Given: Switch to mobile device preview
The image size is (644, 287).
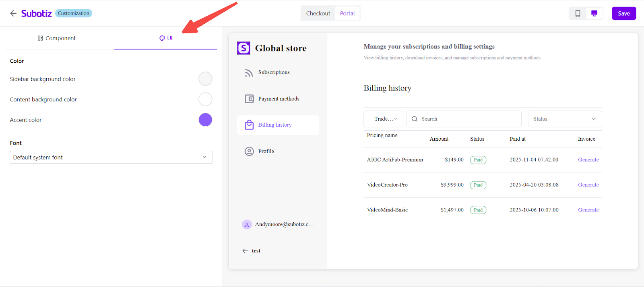Looking at the screenshot, I should click(578, 13).
